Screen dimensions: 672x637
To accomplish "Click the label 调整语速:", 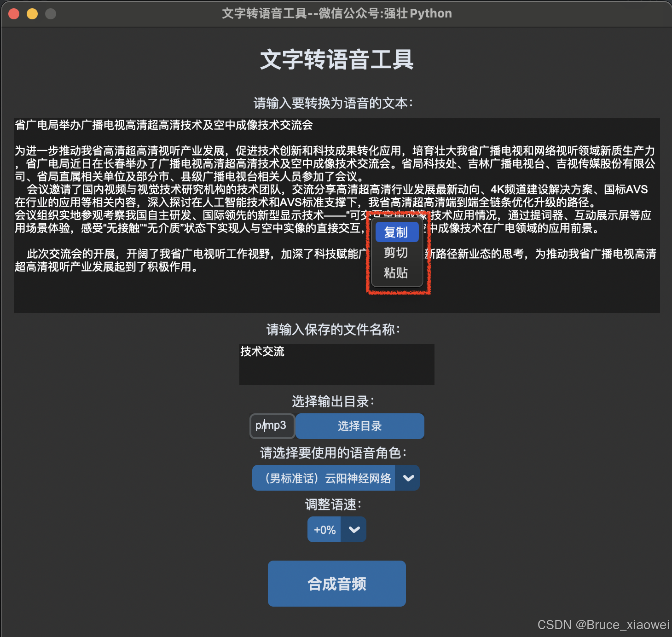I will [x=333, y=504].
